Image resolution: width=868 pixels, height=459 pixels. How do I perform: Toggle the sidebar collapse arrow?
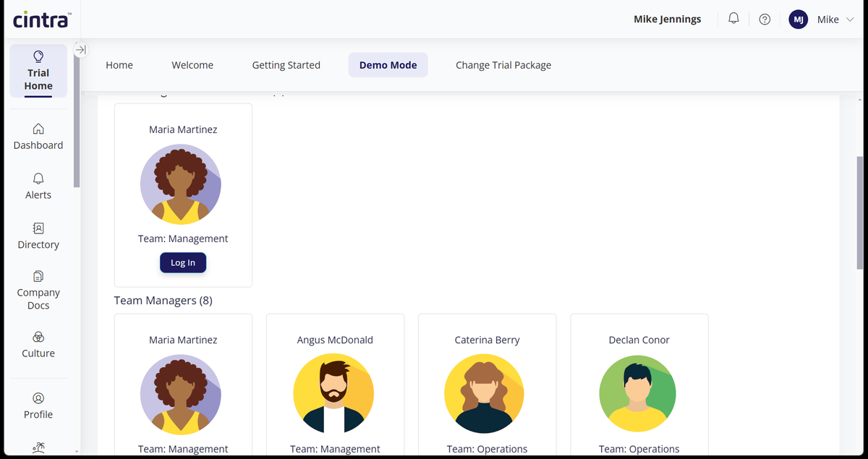pos(80,50)
